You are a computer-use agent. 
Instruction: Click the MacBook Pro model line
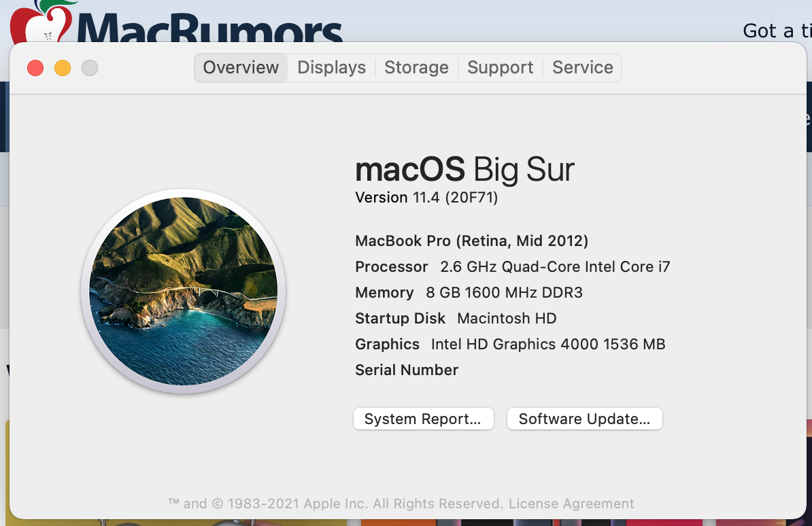[x=471, y=241]
